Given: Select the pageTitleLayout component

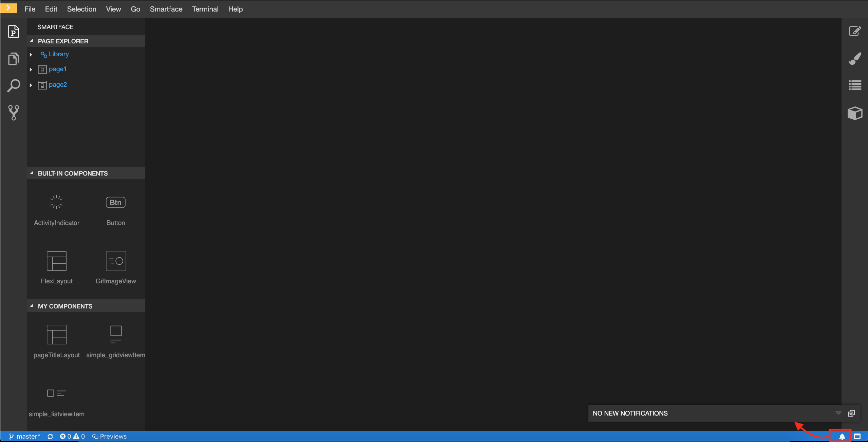Looking at the screenshot, I should point(57,342).
